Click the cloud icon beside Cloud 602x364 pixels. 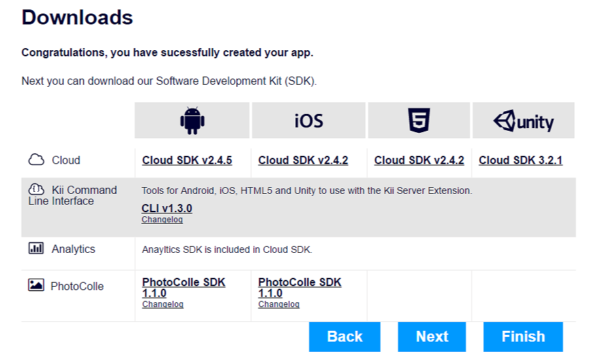[37, 159]
